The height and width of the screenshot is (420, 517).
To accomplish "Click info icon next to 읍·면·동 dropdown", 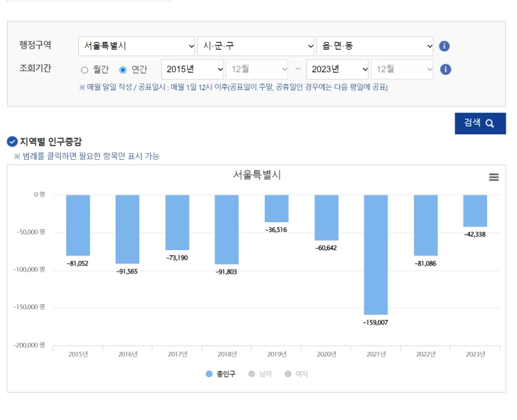I will pyautogui.click(x=444, y=46).
